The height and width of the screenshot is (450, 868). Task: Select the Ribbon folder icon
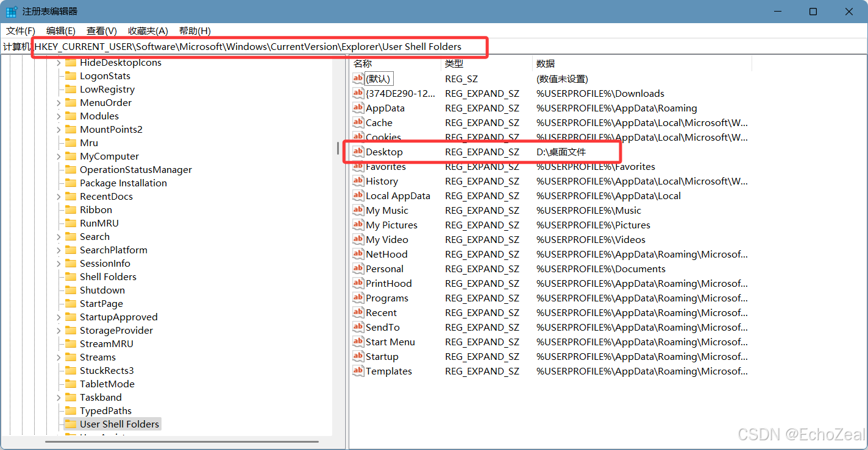coord(70,210)
